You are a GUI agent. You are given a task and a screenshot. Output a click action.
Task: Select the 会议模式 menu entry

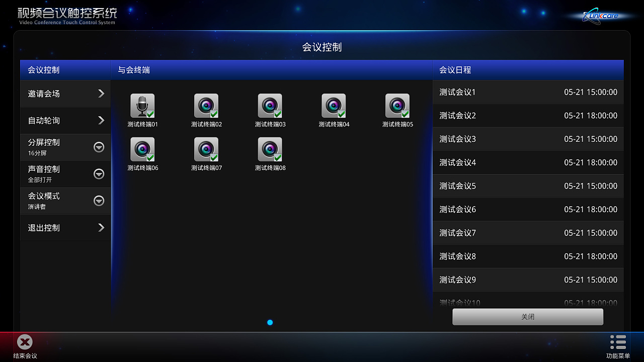(x=65, y=201)
